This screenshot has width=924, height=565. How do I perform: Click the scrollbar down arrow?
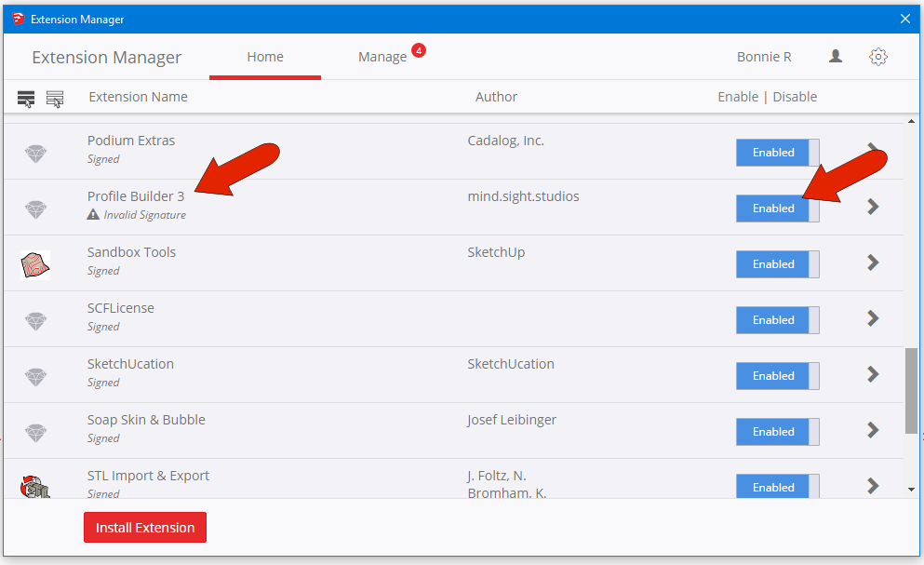911,490
